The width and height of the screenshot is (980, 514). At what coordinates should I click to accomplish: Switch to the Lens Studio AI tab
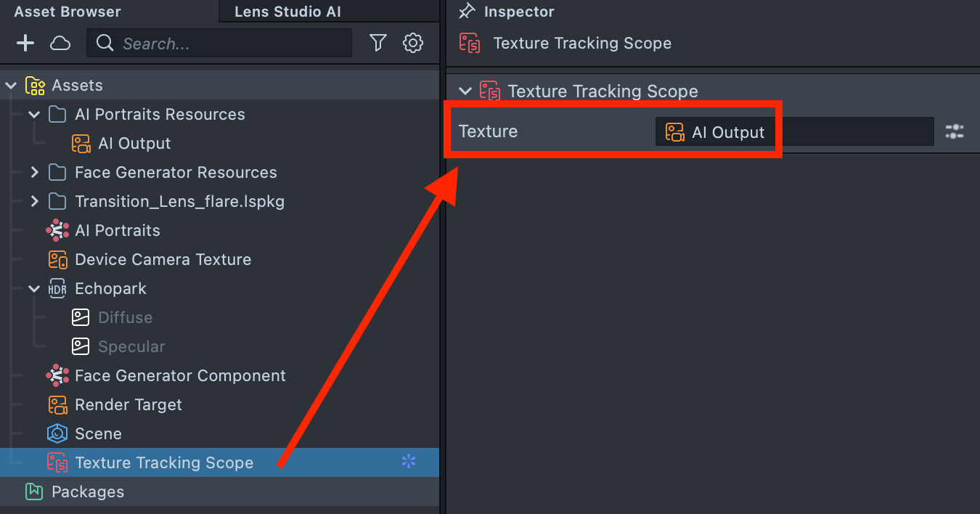coord(287,12)
